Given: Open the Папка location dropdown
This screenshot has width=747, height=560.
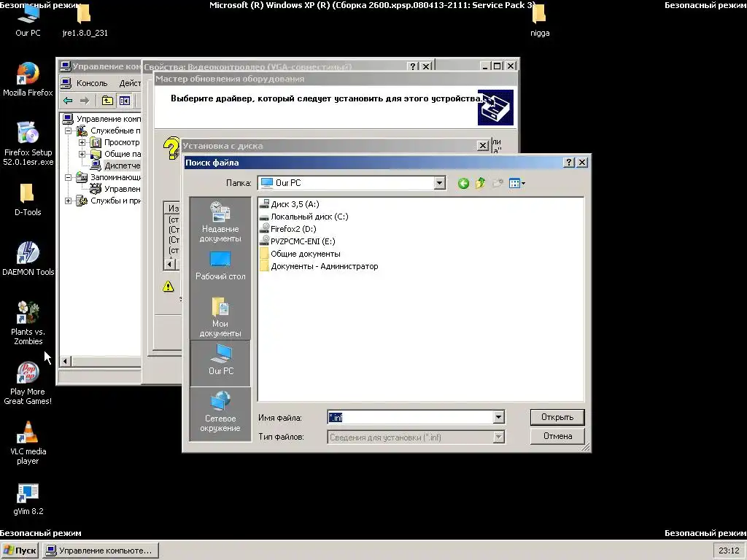Looking at the screenshot, I should [439, 183].
